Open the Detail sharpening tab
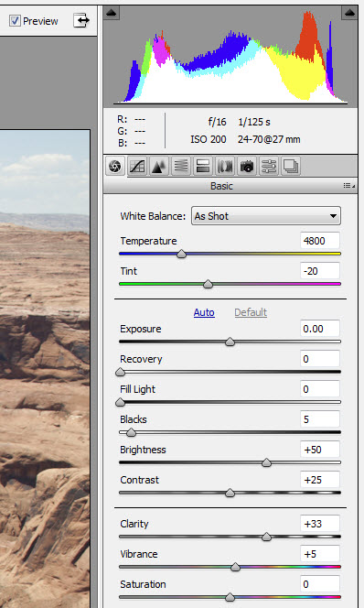Viewport: 364px width, 608px height. [x=159, y=167]
